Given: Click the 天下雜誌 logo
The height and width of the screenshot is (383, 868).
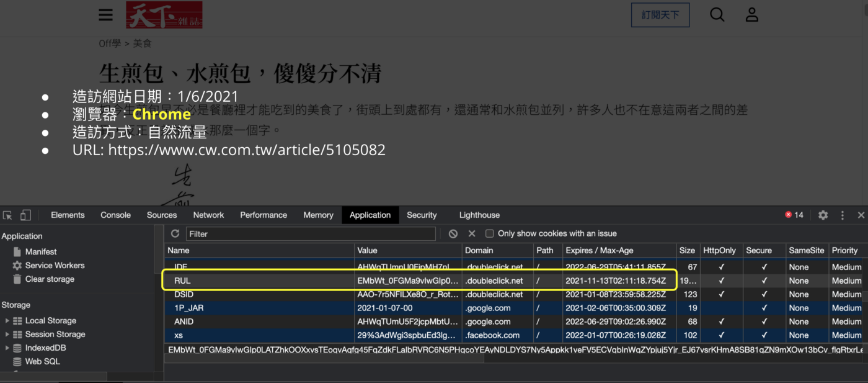Looking at the screenshot, I should tap(164, 15).
